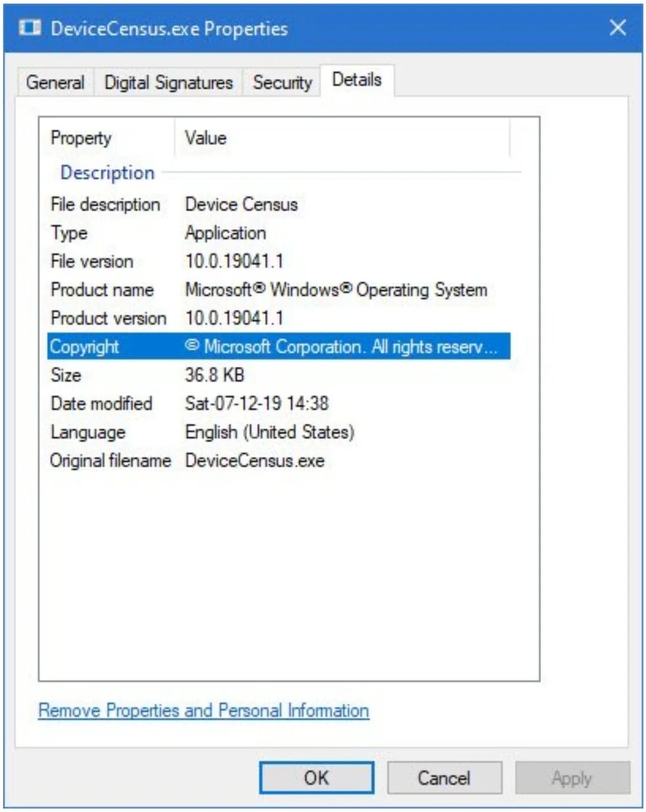646x812 pixels.
Task: Select the Date modified row
Action: (279, 403)
